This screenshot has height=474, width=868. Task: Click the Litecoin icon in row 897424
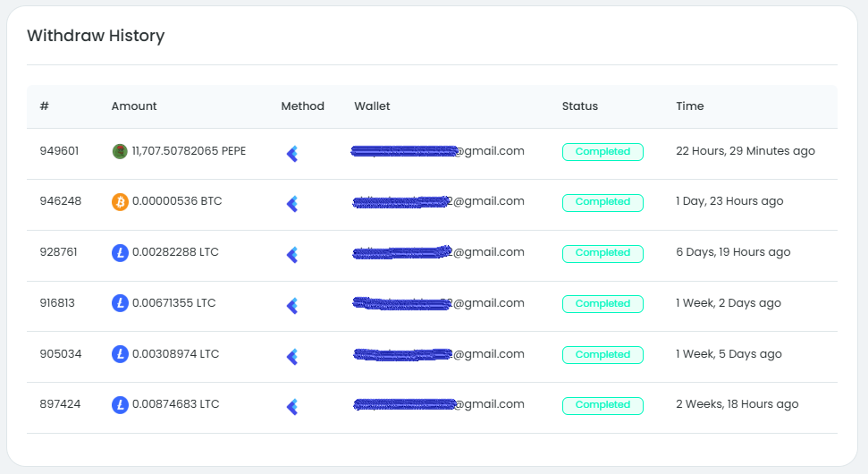pyautogui.click(x=120, y=405)
